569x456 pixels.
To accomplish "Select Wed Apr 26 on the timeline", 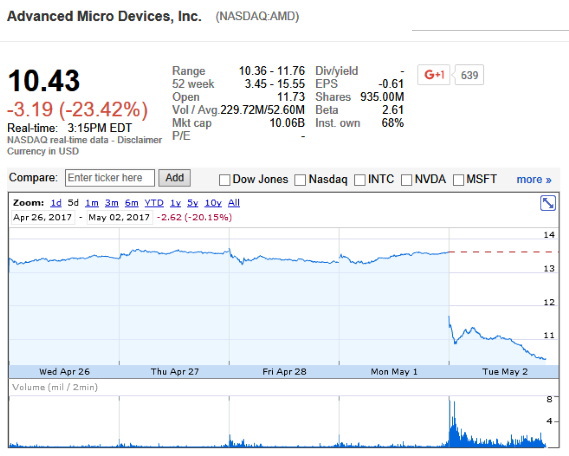I will pyautogui.click(x=64, y=372).
